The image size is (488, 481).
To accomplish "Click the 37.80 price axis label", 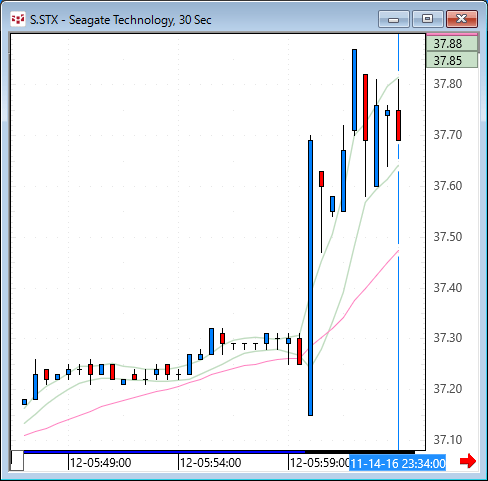I will click(448, 84).
